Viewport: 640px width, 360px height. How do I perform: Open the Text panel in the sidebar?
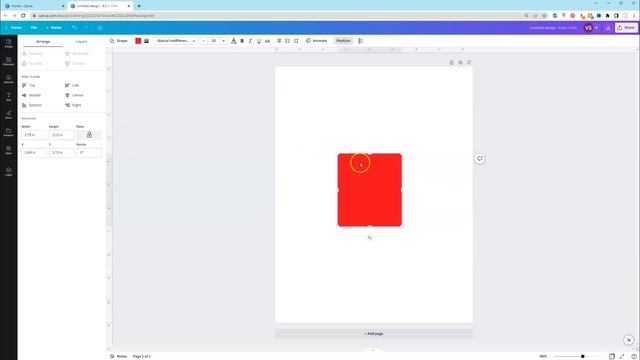(9, 97)
